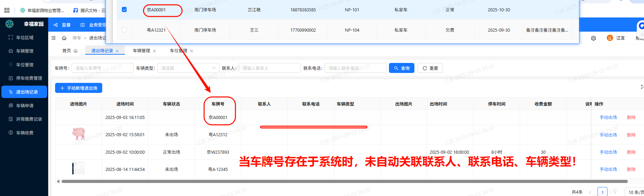
Task: Open 异常缴费记录 in the sidebar
Action: (x=29, y=119)
